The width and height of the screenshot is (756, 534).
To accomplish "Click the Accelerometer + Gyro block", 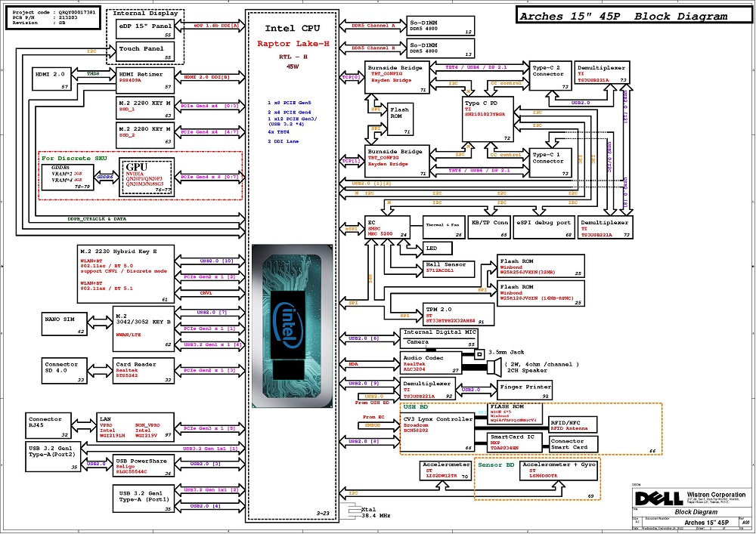I will 559,471.
